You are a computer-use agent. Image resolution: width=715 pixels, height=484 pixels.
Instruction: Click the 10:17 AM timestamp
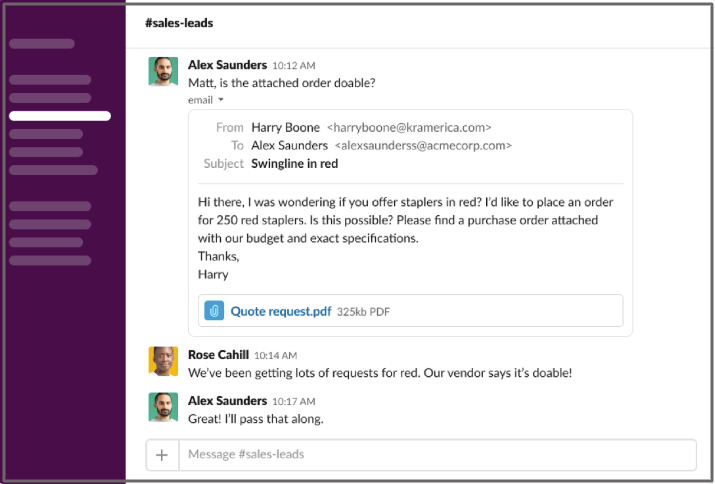click(x=294, y=401)
